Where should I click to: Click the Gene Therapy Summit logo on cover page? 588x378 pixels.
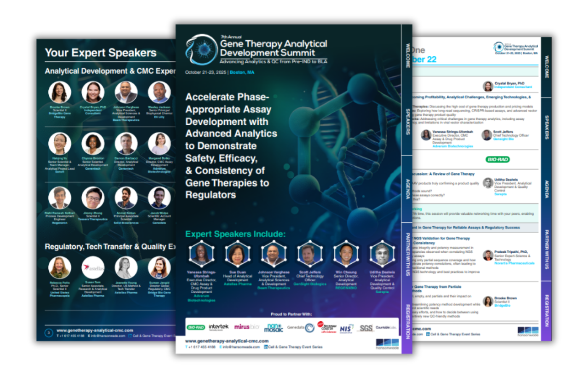pyautogui.click(x=201, y=49)
